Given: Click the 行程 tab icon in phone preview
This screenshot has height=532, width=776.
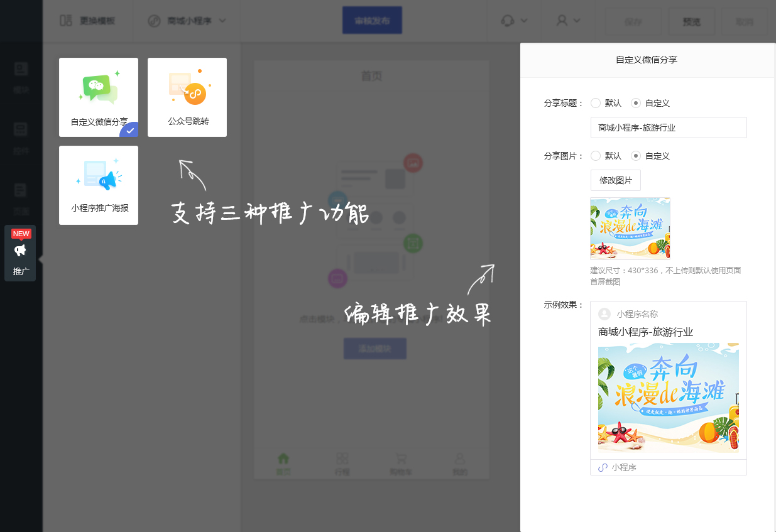Looking at the screenshot, I should click(342, 459).
